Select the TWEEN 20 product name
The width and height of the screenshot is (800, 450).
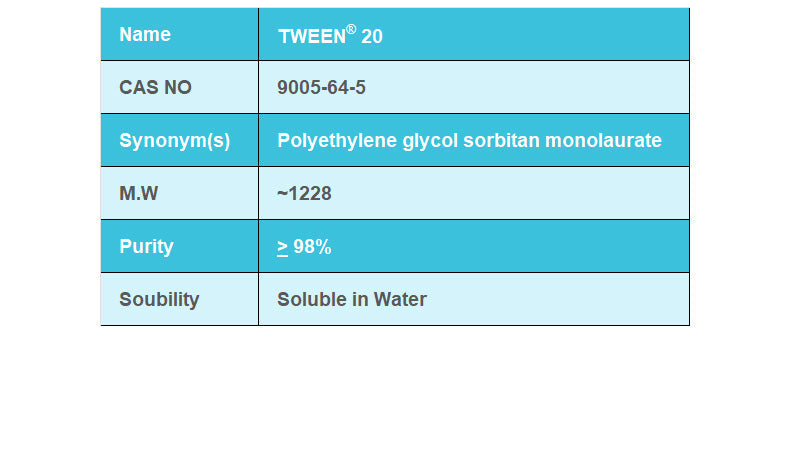point(329,36)
